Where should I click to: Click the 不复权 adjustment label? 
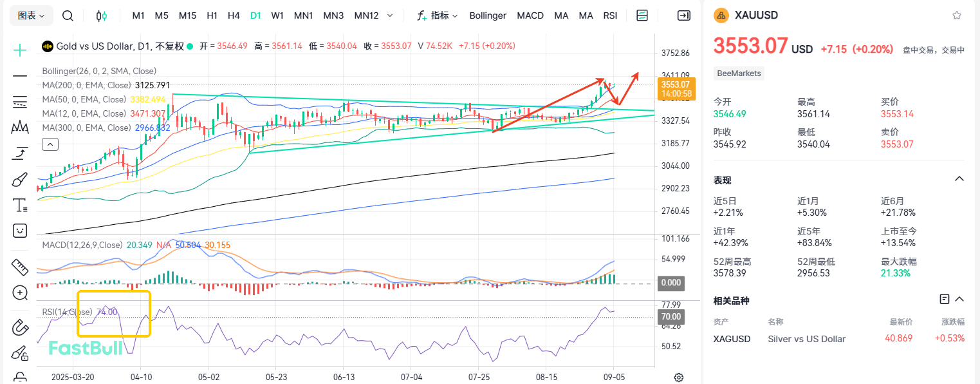pos(171,46)
